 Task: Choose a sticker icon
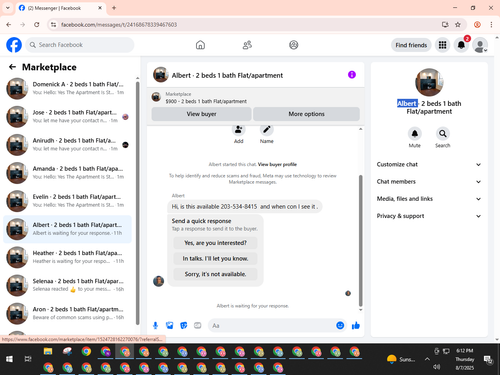(x=184, y=325)
